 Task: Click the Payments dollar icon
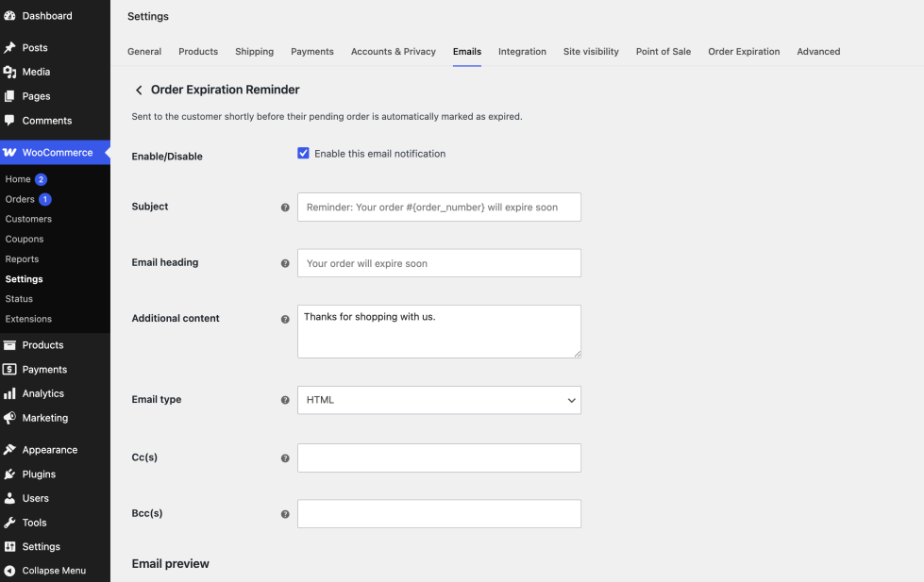point(9,370)
